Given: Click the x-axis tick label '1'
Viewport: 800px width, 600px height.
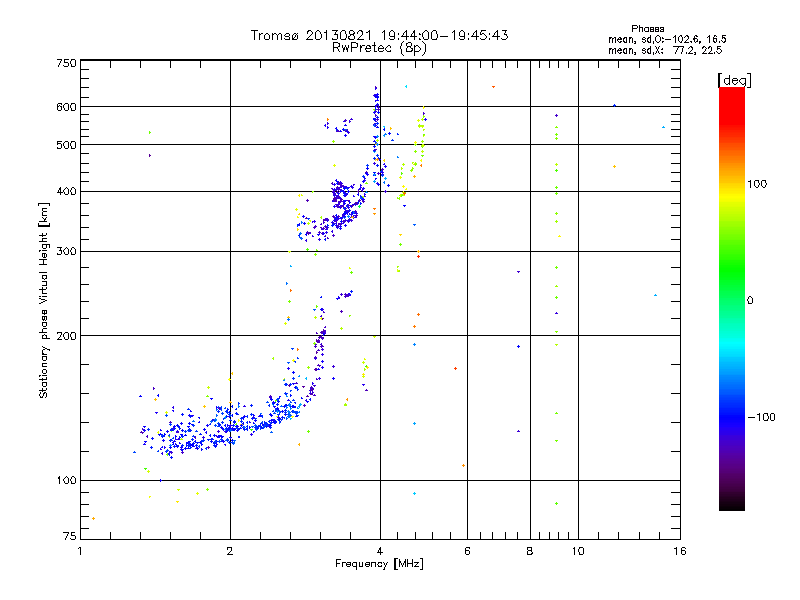Looking at the screenshot, I should pos(80,551).
